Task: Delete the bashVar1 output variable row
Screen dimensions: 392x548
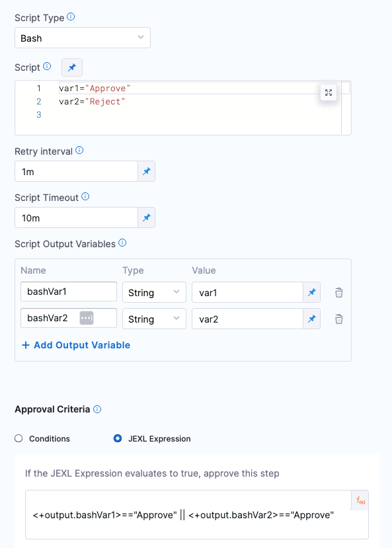Action: point(339,293)
